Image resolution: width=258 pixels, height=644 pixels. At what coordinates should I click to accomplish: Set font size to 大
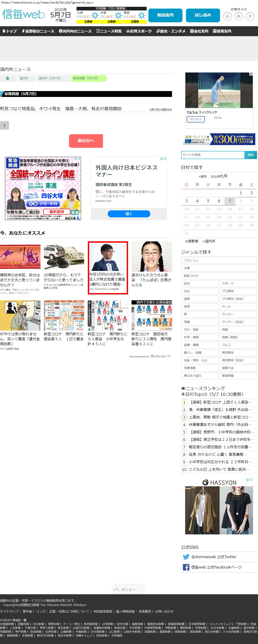click(250, 16)
